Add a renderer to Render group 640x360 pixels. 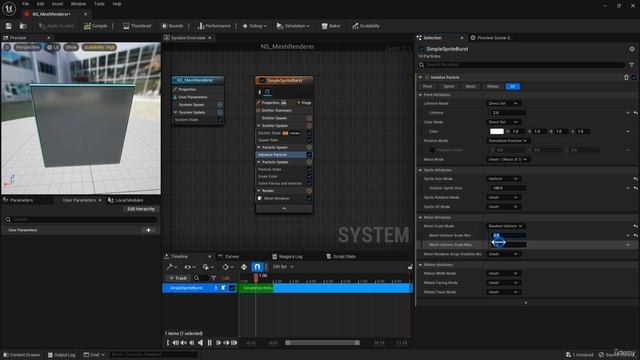coord(309,191)
